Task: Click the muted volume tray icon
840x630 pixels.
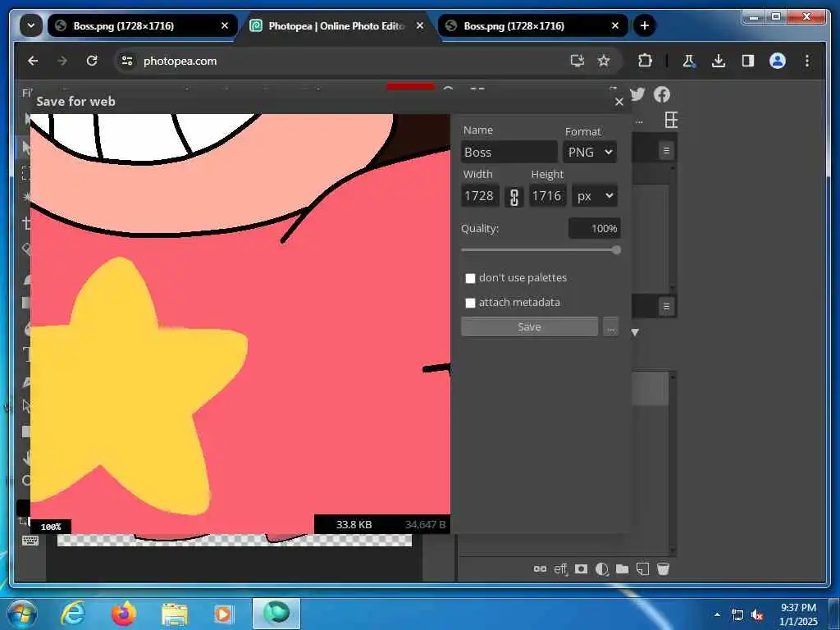Action: pos(757,615)
